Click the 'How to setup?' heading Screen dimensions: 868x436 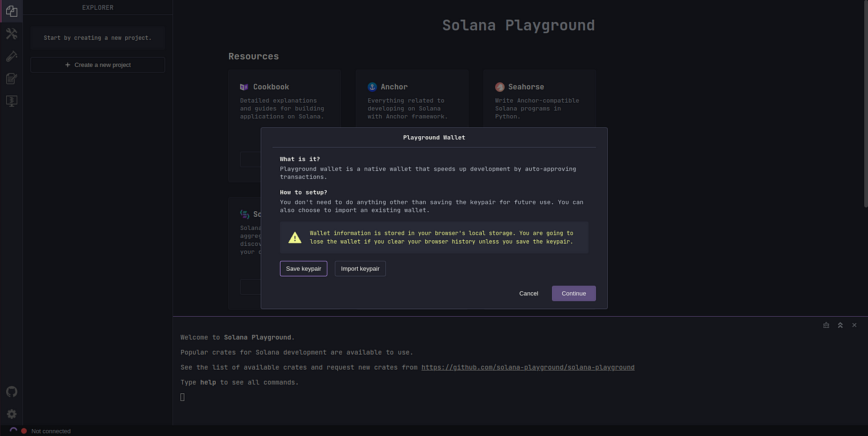[x=304, y=193]
